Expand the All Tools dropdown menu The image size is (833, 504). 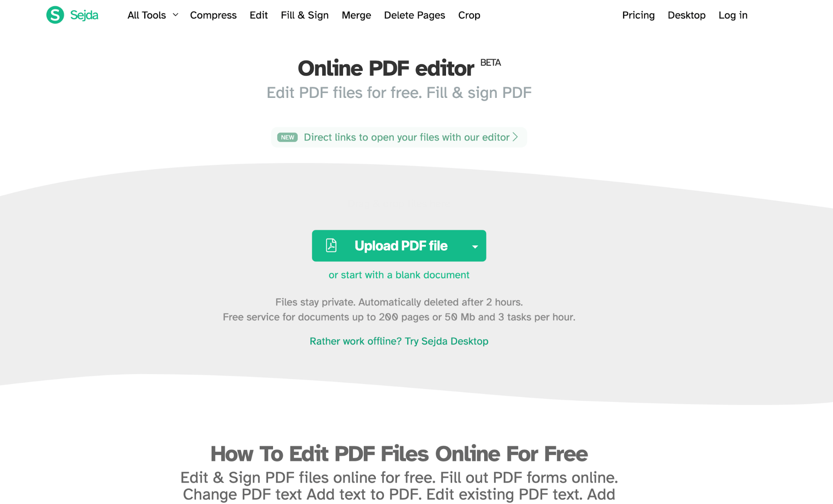point(153,15)
